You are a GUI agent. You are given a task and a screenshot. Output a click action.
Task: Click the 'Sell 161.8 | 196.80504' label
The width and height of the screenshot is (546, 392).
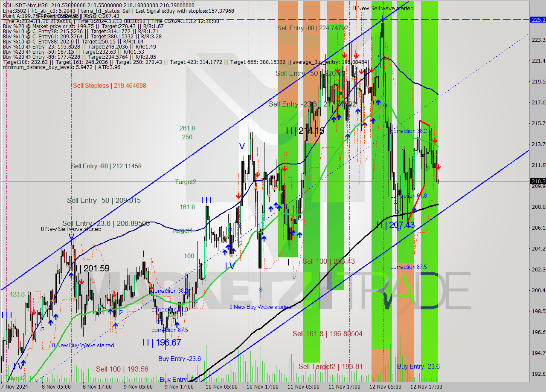328,334
